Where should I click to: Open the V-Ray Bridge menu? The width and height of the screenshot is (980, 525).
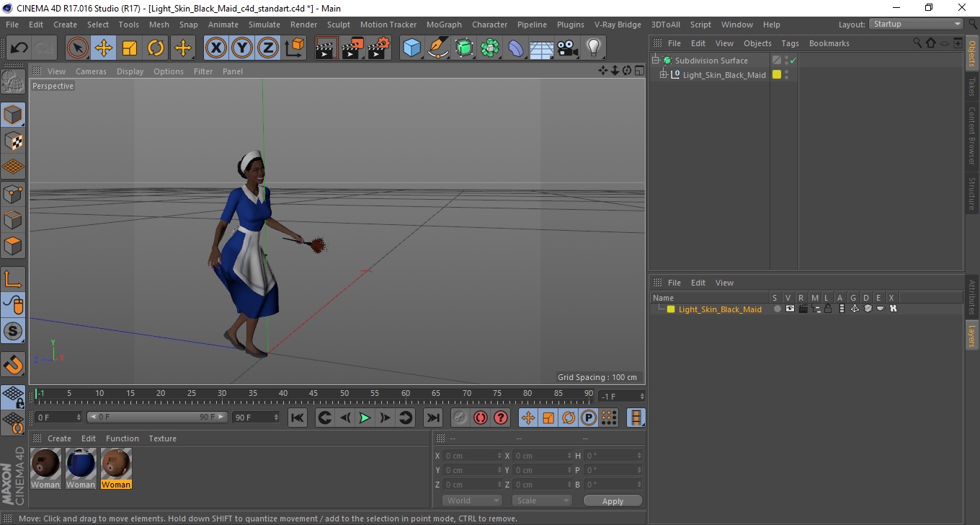pyautogui.click(x=618, y=25)
